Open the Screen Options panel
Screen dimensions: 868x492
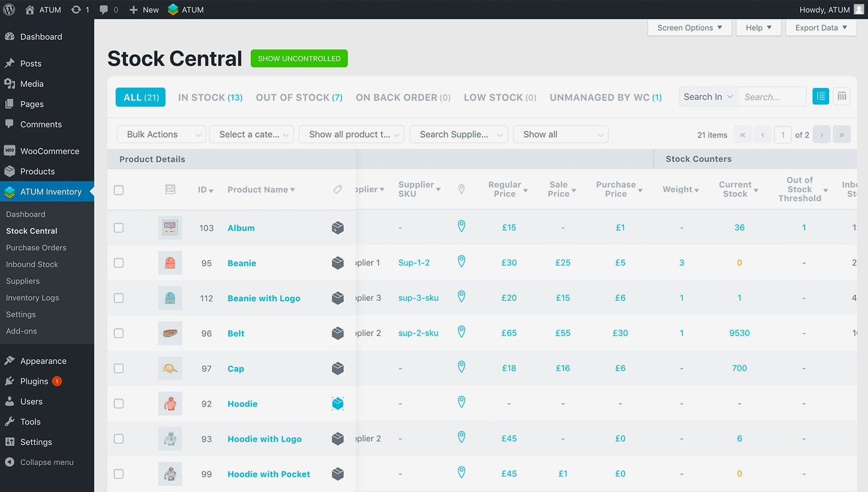pos(689,27)
